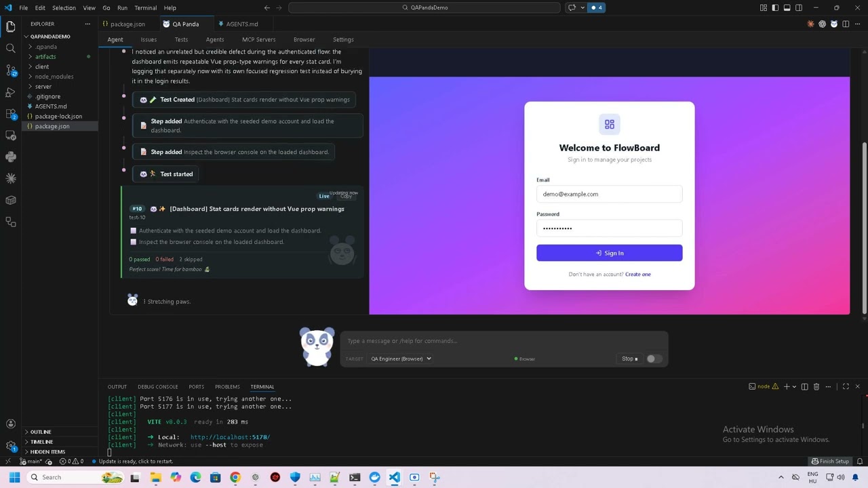868x488 pixels.
Task: Open the Selection menu
Action: pyautogui.click(x=64, y=7)
